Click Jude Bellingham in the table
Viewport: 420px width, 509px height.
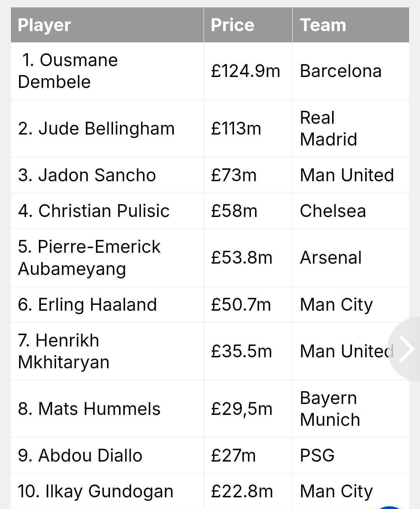tap(96, 129)
